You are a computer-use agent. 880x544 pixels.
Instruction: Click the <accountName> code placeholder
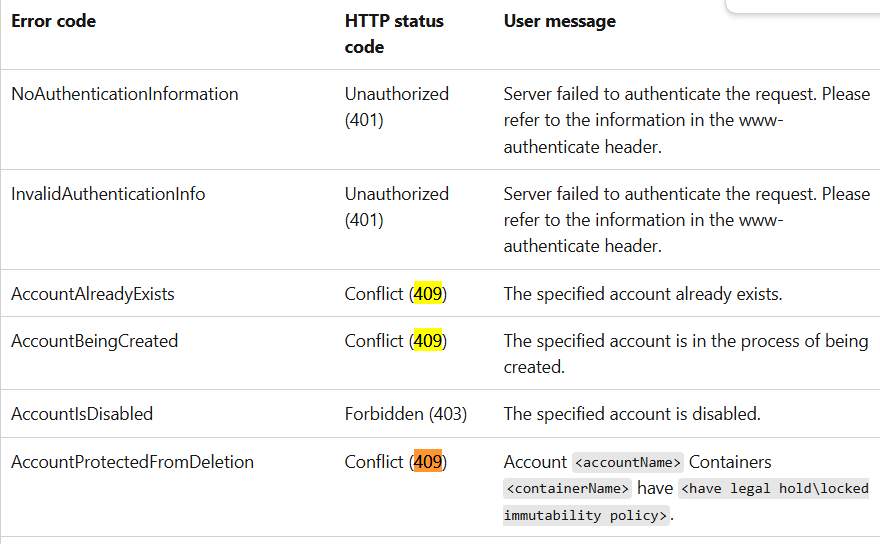coord(628,462)
